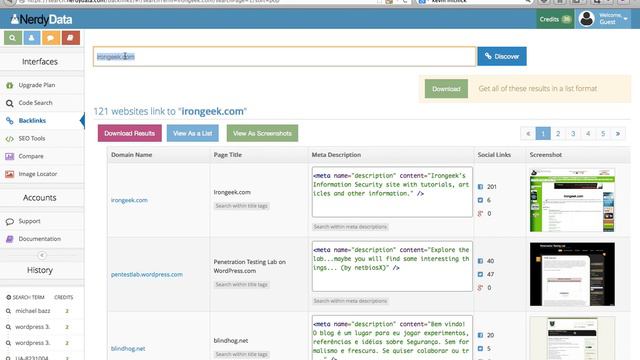640x360 pixels.
Task: Click the blue user icon button
Action: pyautogui.click(x=31, y=38)
